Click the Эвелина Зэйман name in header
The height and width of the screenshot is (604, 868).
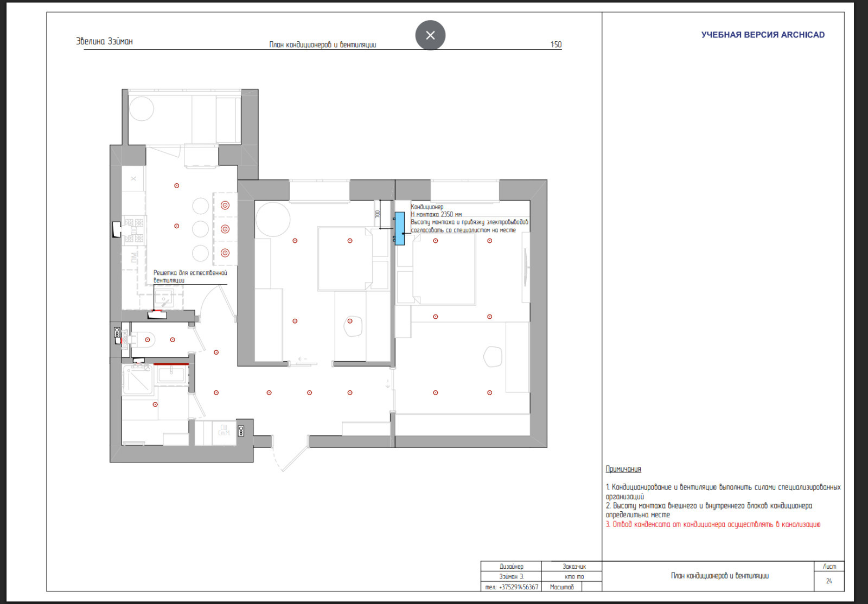(104, 41)
